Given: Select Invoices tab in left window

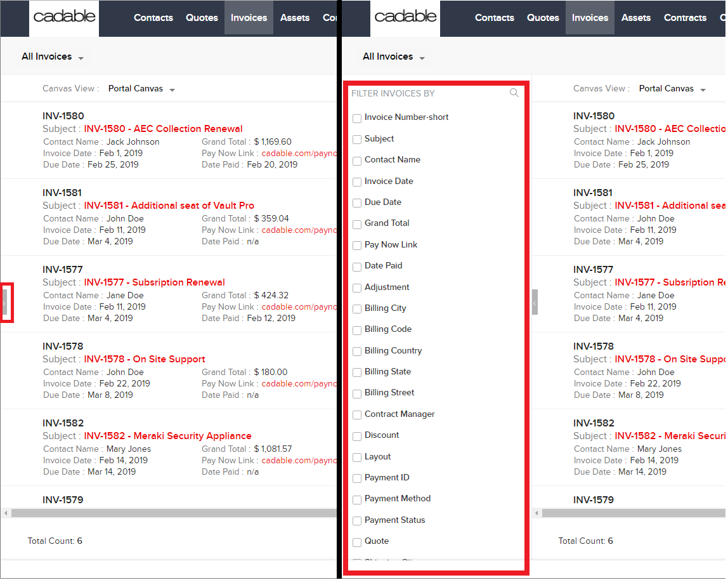Looking at the screenshot, I should (249, 18).
